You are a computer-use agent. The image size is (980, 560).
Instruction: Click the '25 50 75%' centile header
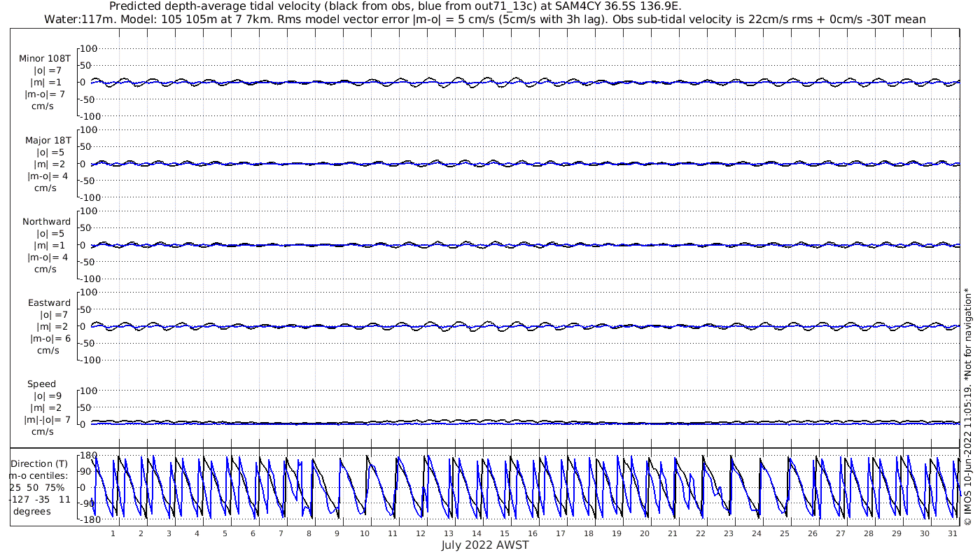tap(37, 488)
